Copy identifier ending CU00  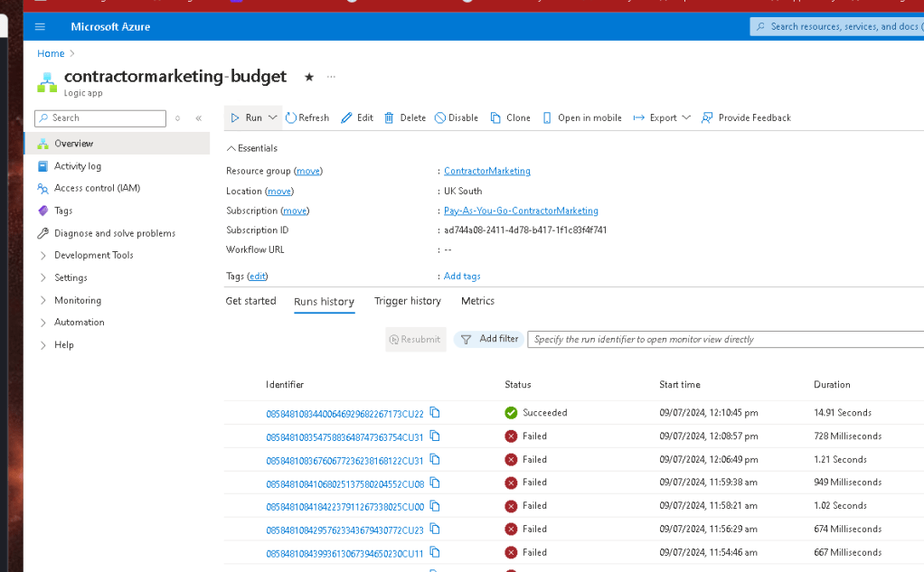coord(435,505)
